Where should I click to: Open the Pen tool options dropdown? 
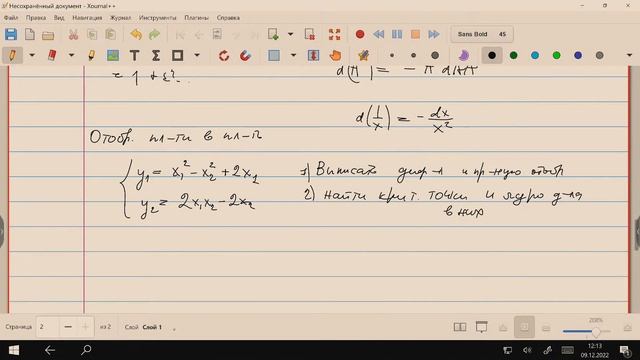click(32, 56)
